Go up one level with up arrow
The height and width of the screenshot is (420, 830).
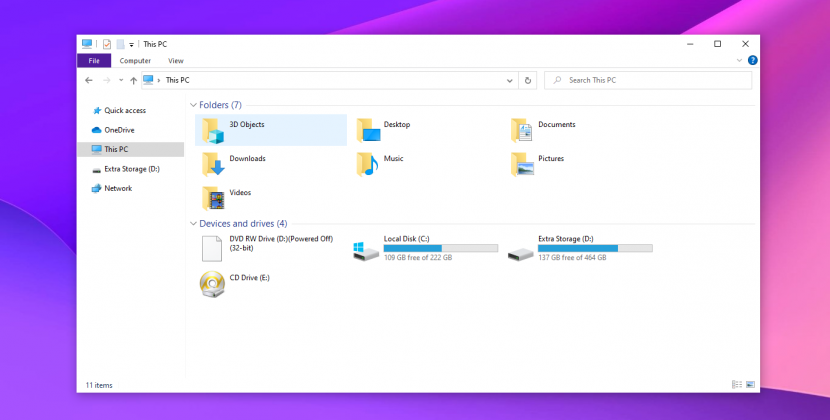tap(133, 81)
